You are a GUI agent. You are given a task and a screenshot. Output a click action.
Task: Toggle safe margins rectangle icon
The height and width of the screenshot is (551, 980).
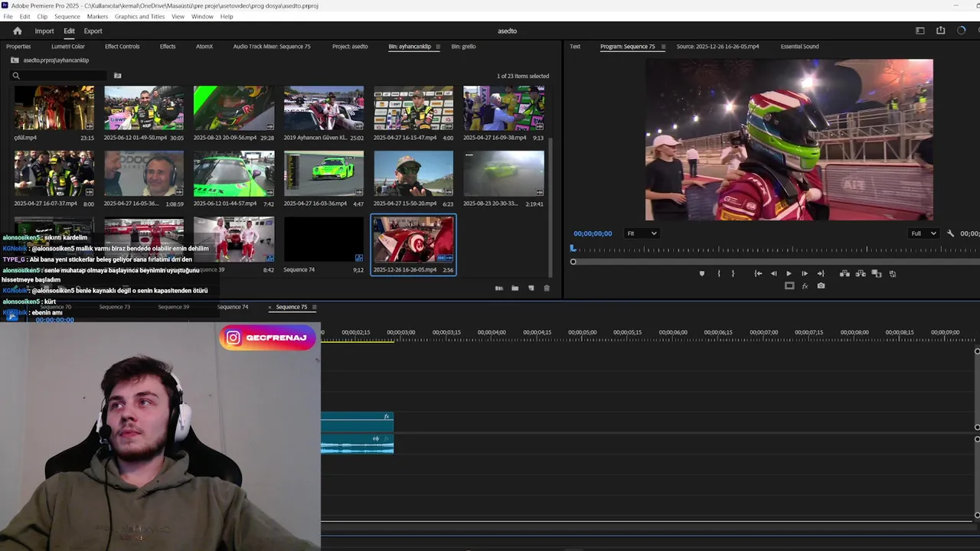coord(789,286)
